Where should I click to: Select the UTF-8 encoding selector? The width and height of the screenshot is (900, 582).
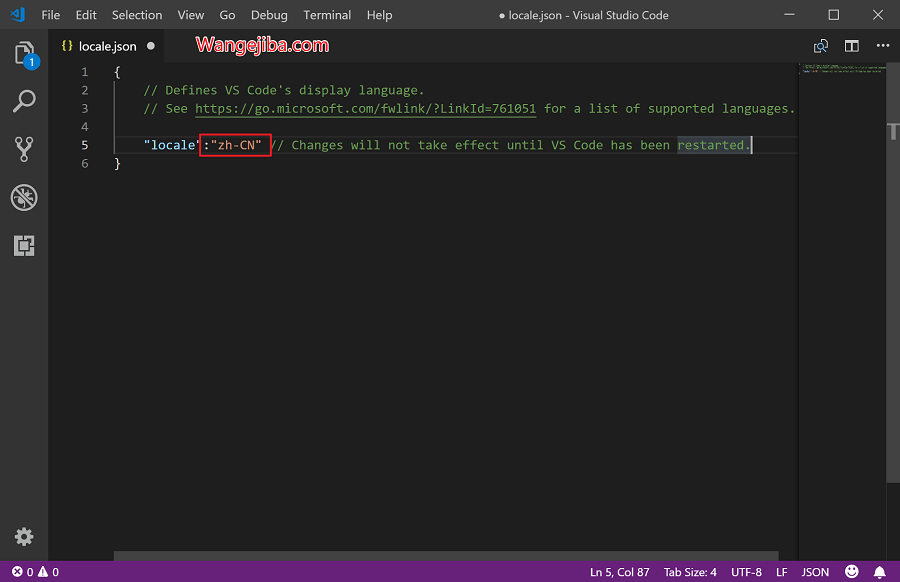point(746,572)
